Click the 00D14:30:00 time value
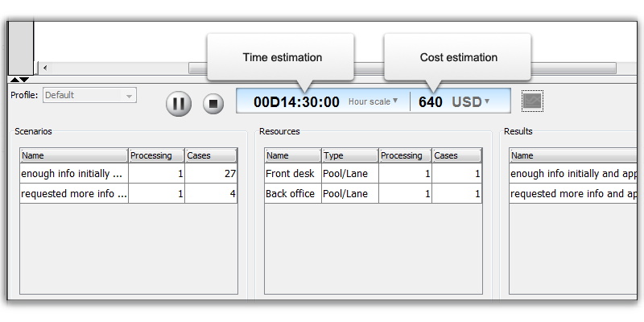644x322 pixels. (296, 102)
